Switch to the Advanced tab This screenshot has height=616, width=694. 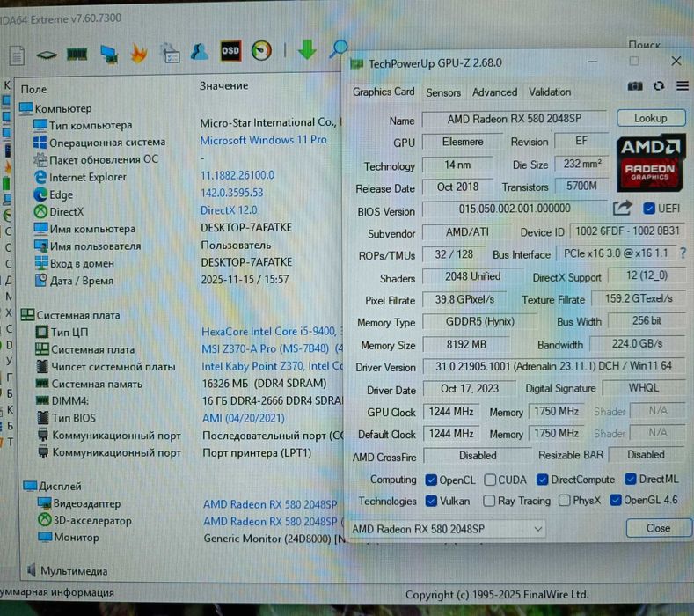coord(494,92)
